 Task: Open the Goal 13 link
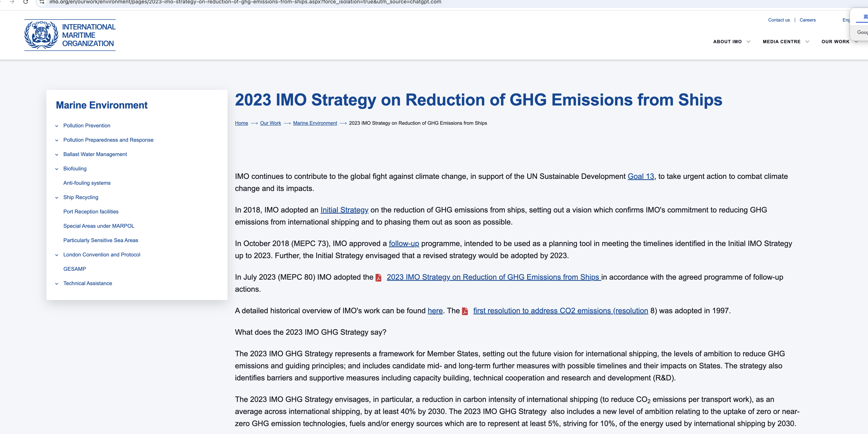click(641, 176)
